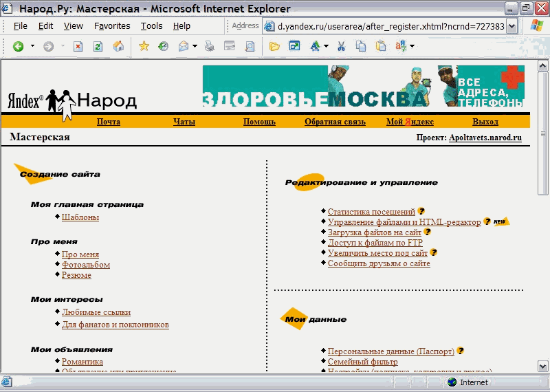
Task: Open the Чаты link
Action: (x=184, y=122)
